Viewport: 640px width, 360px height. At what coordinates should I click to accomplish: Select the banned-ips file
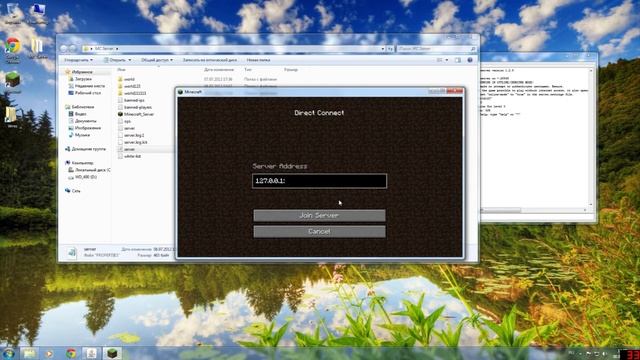pos(134,100)
